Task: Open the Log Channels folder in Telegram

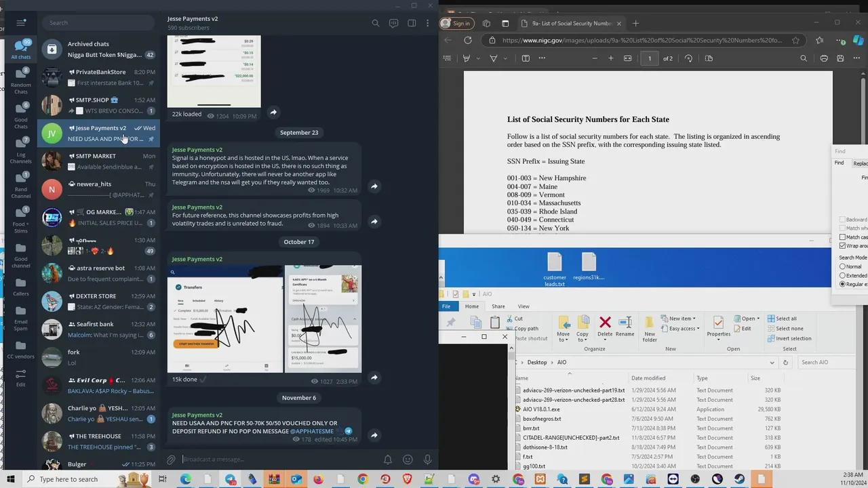Action: click(21, 151)
